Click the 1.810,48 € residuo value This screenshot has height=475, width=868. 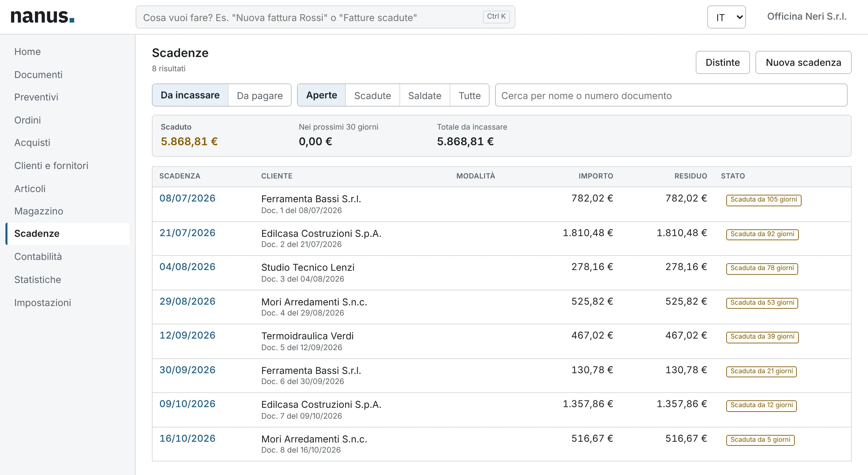pos(682,233)
